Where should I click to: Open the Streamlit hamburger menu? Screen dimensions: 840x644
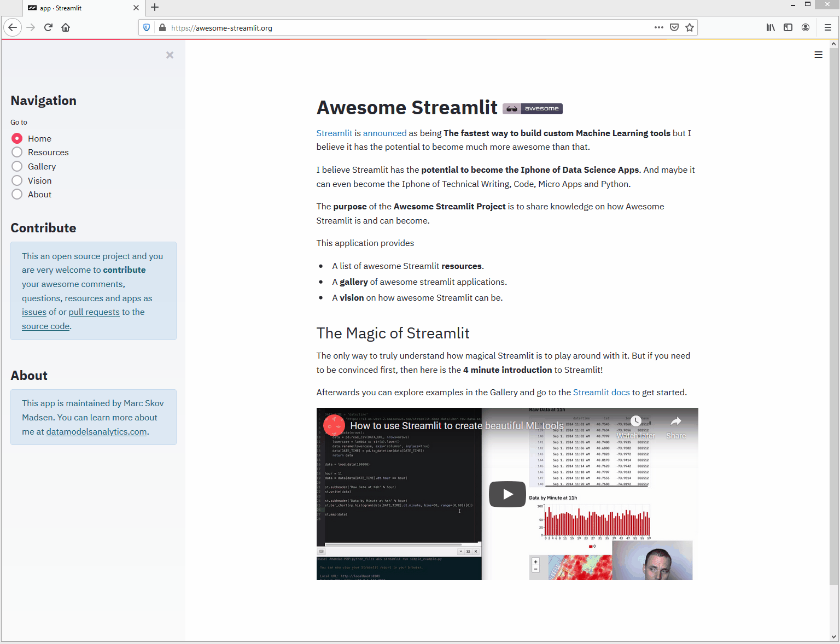point(819,55)
